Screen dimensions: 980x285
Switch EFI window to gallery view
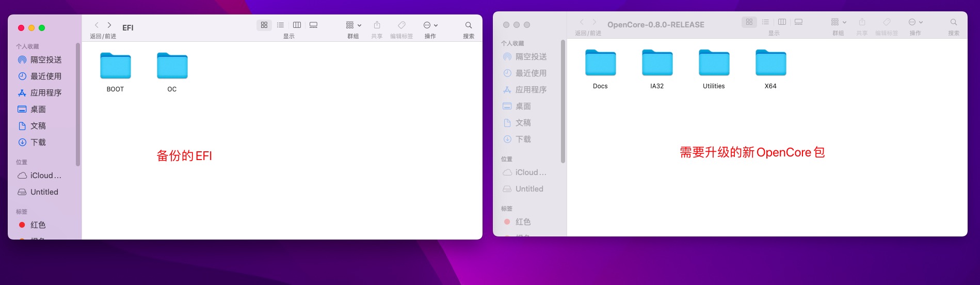point(313,25)
